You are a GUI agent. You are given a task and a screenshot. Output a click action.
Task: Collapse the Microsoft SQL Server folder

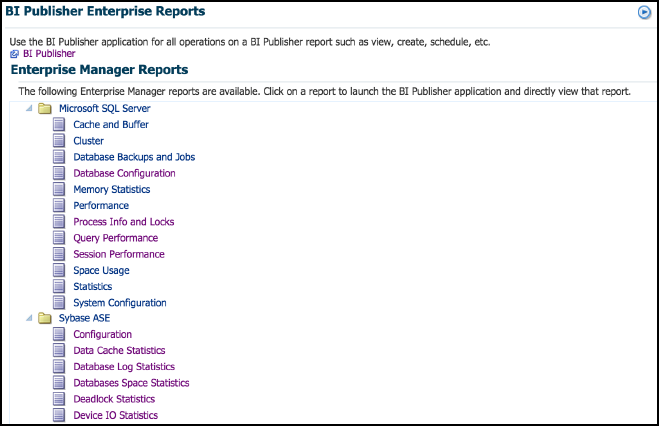point(29,108)
